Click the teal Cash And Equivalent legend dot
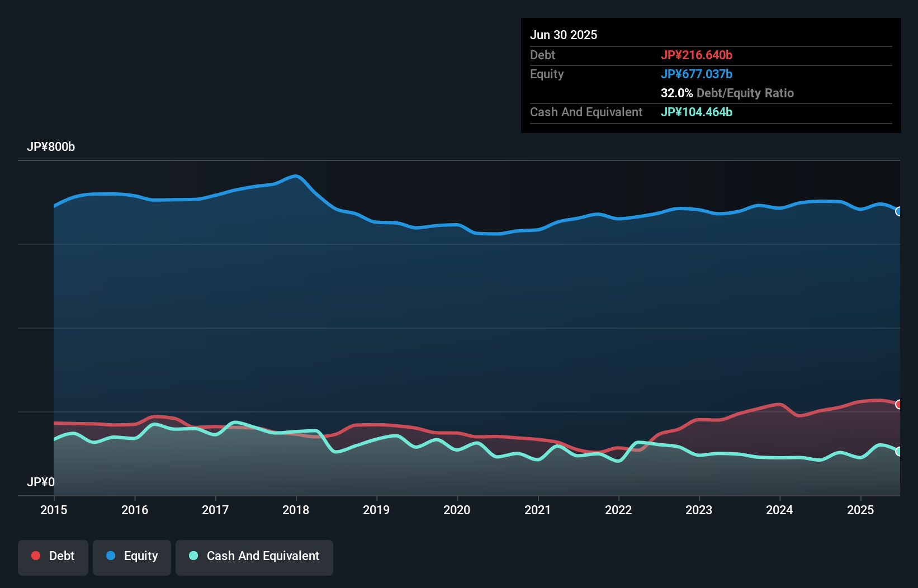This screenshot has width=918, height=588. 193,556
